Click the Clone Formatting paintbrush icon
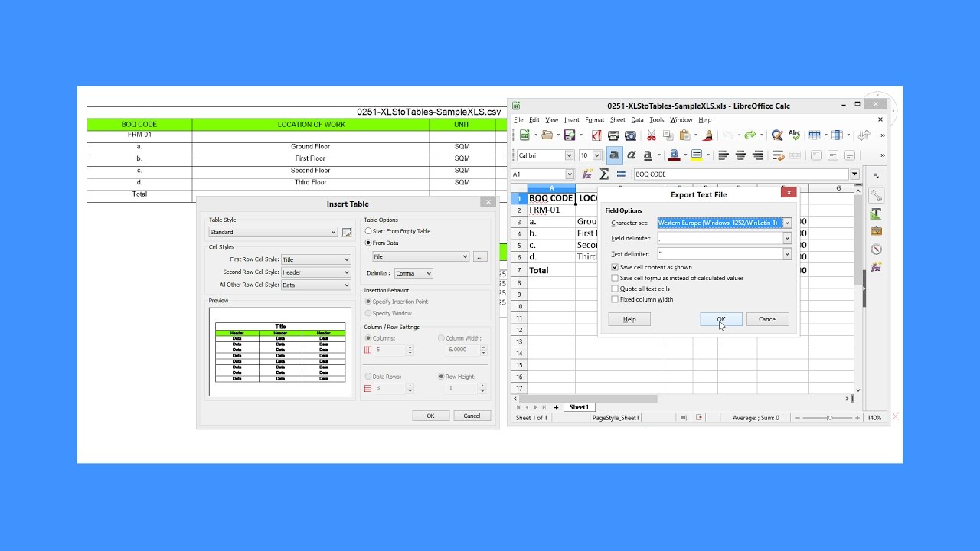The width and height of the screenshot is (980, 551). [x=707, y=135]
